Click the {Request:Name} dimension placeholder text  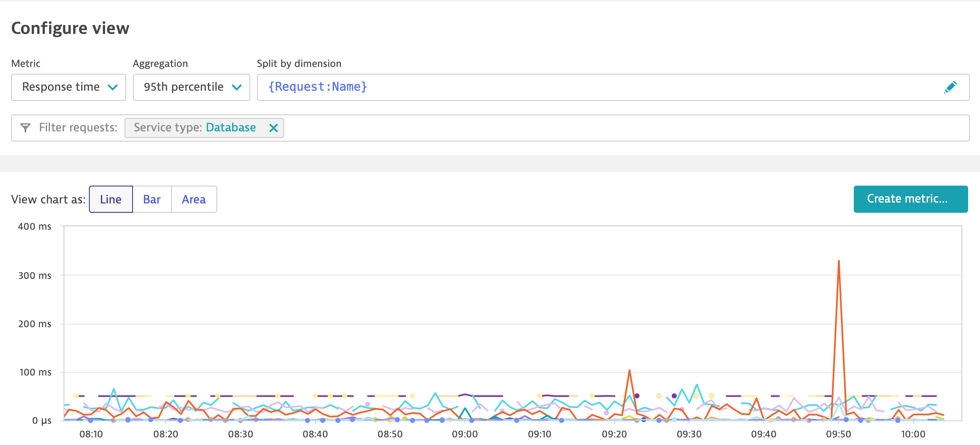click(x=318, y=87)
